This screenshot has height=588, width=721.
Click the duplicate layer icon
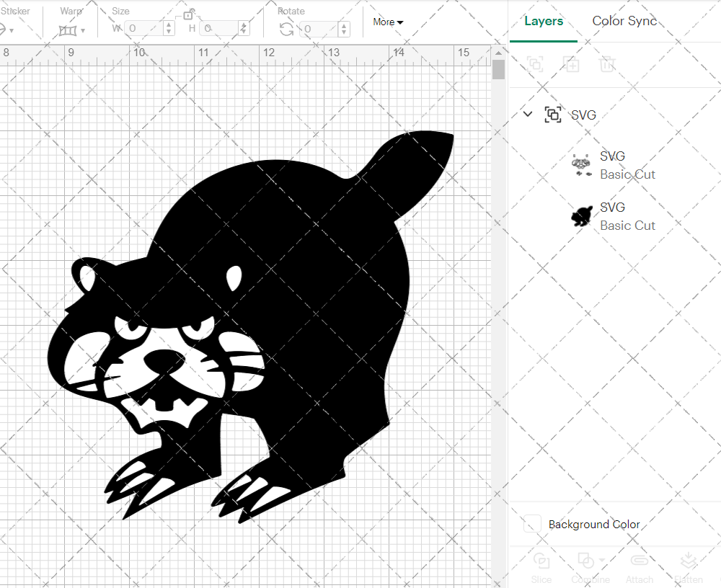tap(572, 64)
